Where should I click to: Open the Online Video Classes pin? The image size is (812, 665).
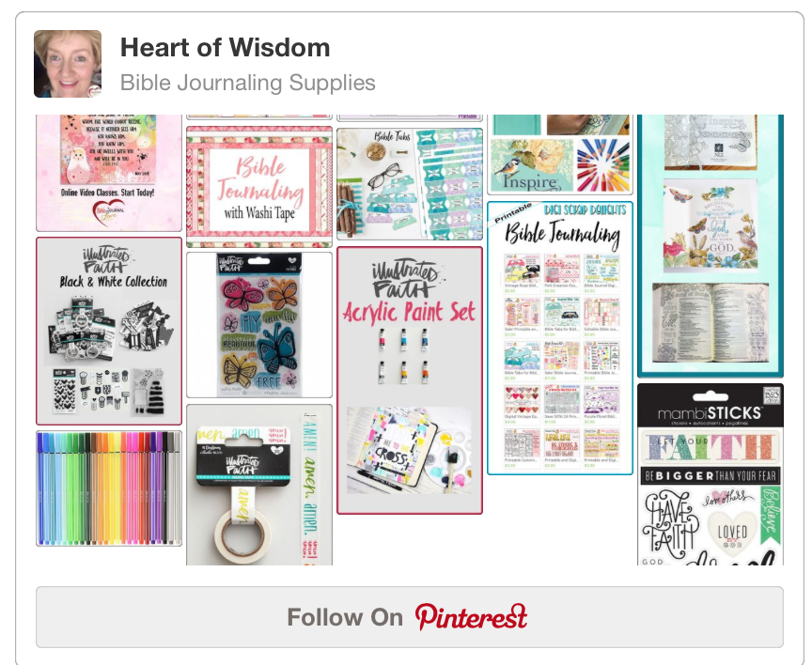[109, 173]
